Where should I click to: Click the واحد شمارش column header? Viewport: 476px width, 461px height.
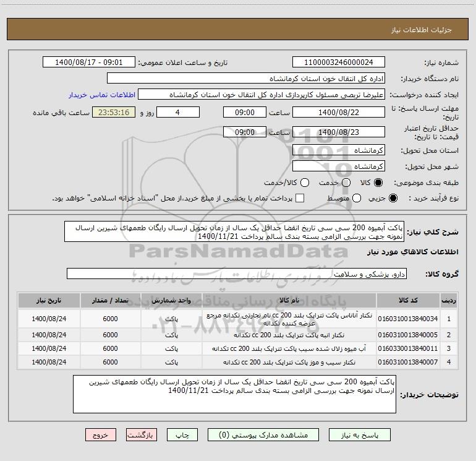click(171, 300)
